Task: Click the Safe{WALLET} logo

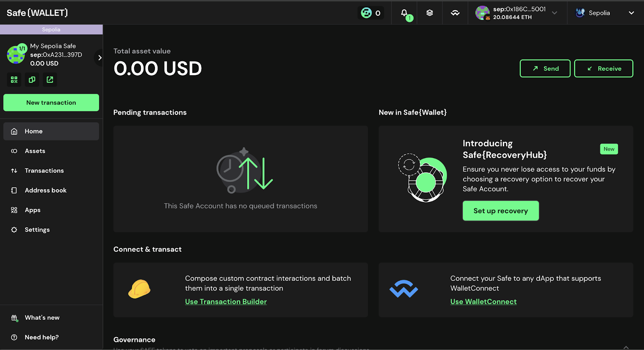Action: (x=37, y=13)
